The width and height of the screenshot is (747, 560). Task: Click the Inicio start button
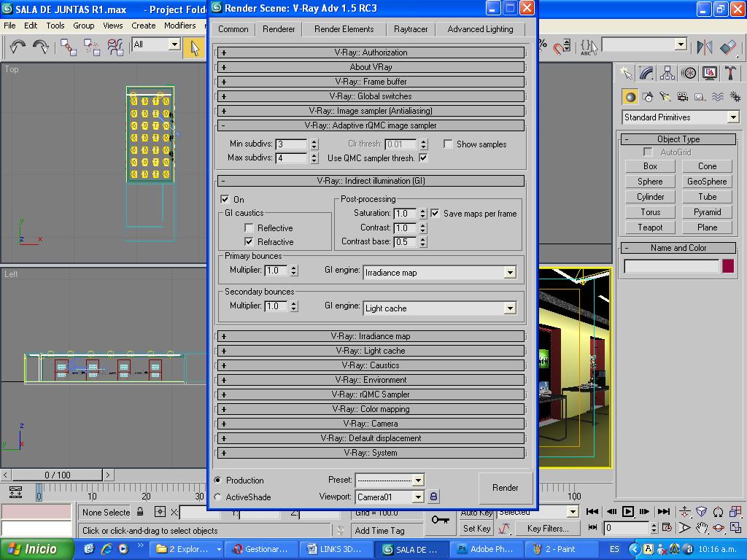36,549
